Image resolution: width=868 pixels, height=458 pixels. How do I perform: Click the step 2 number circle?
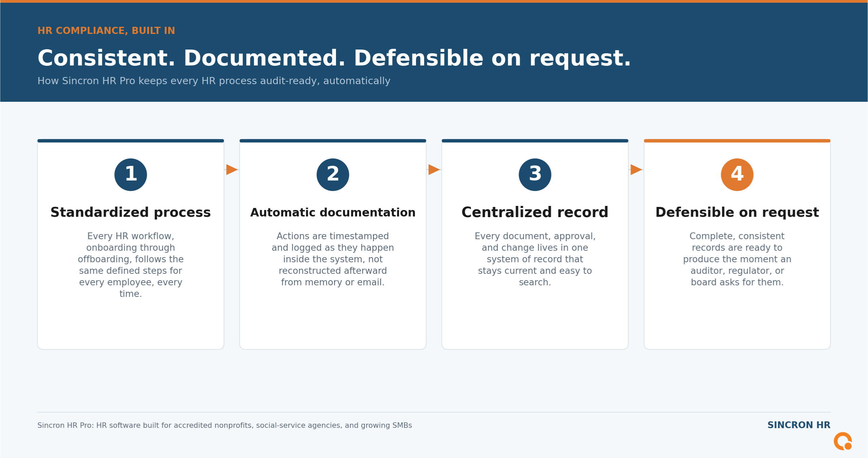tap(333, 174)
